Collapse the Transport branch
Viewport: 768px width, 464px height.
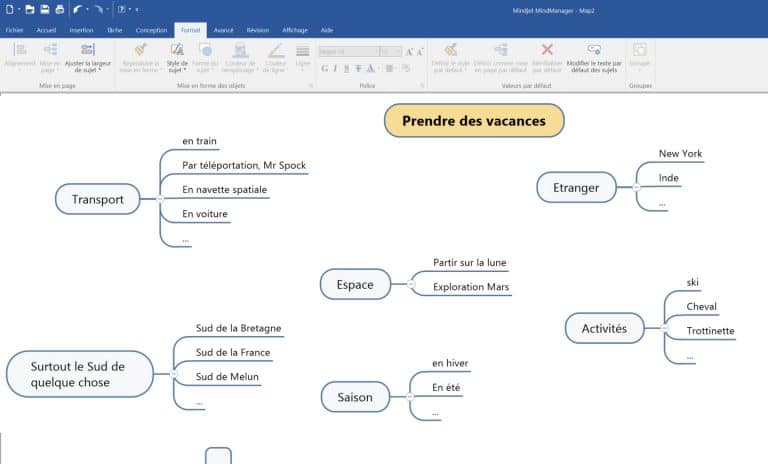(x=157, y=200)
